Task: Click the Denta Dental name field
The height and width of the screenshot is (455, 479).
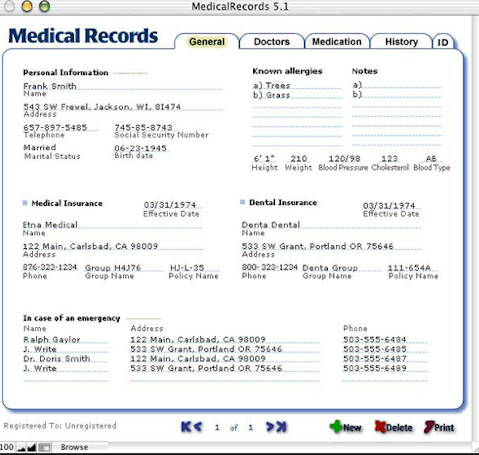Action: [x=331, y=225]
